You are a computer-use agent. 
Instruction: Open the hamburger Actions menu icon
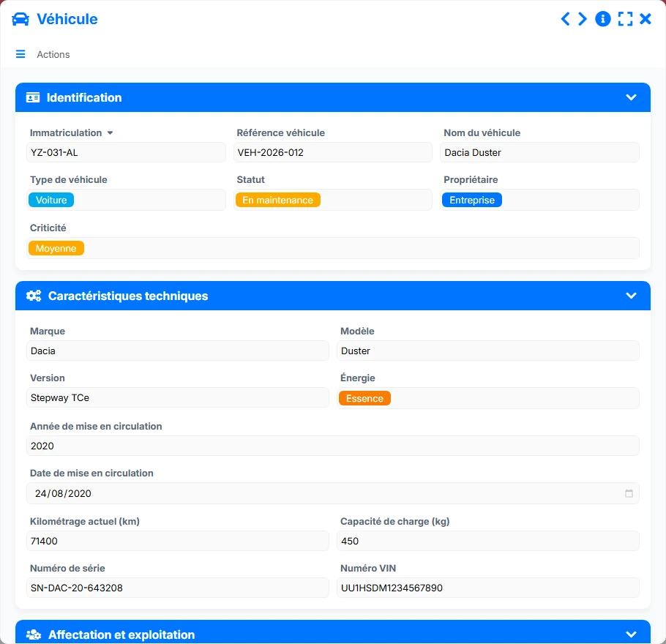[x=20, y=54]
